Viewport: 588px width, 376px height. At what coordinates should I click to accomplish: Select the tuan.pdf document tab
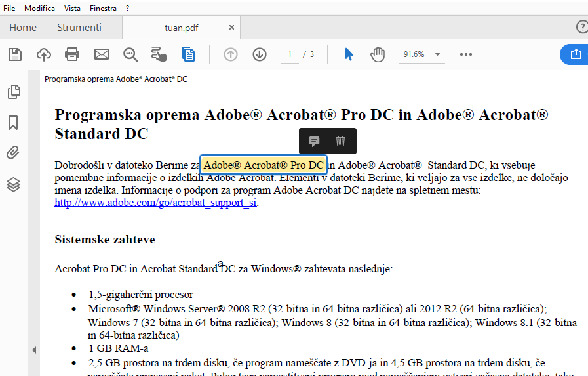click(182, 28)
